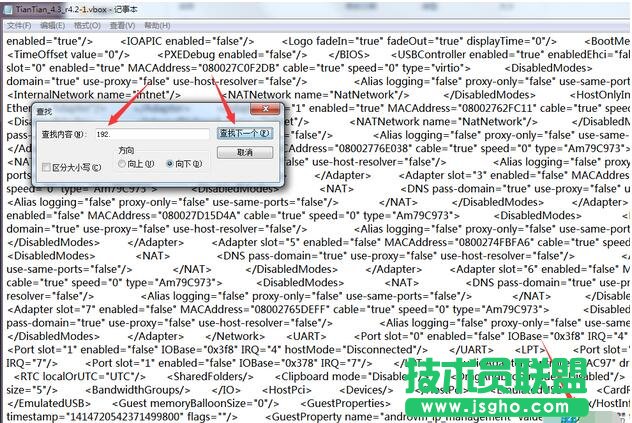Select the 向下 direction radio button
Screen dimensions: 632x423
170,163
